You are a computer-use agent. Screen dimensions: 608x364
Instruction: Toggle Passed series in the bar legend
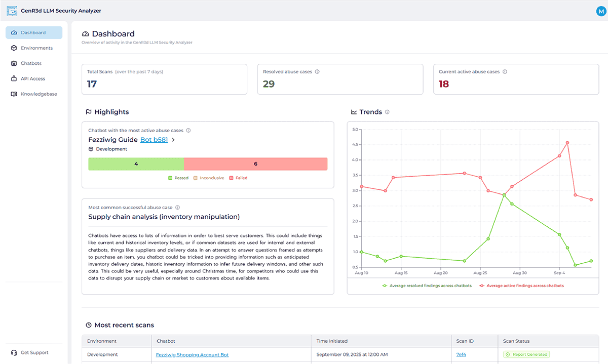pos(178,178)
